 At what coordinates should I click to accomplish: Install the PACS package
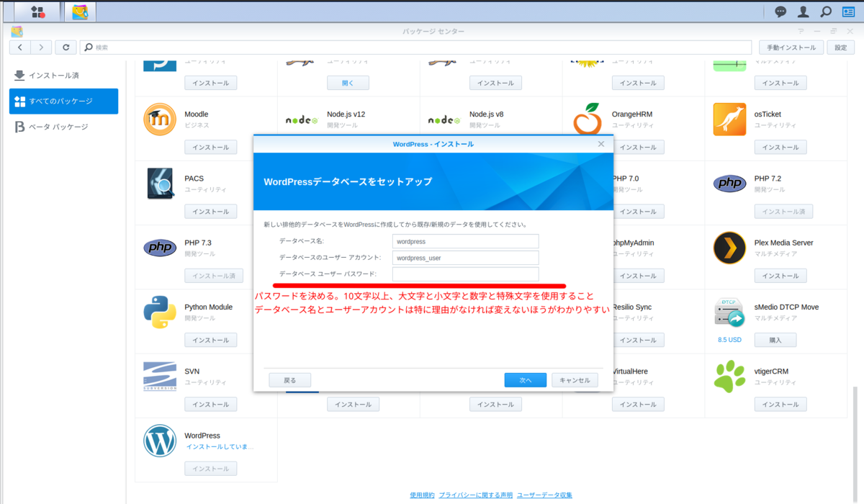pyautogui.click(x=211, y=212)
